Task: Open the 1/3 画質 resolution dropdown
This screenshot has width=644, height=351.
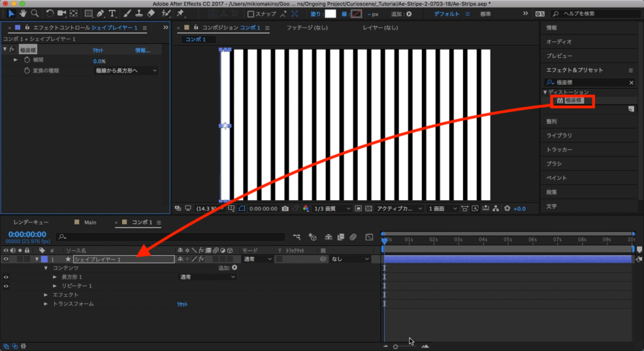Action: (x=330, y=208)
